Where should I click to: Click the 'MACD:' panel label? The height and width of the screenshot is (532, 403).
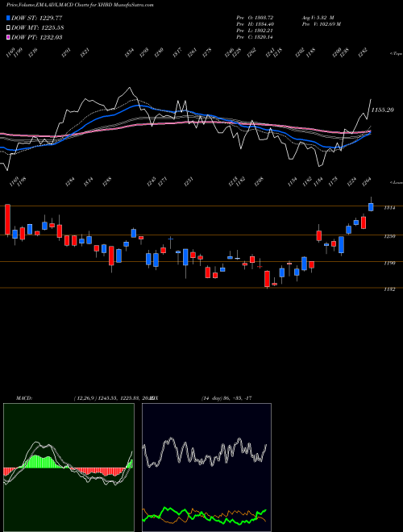[x=23, y=398]
